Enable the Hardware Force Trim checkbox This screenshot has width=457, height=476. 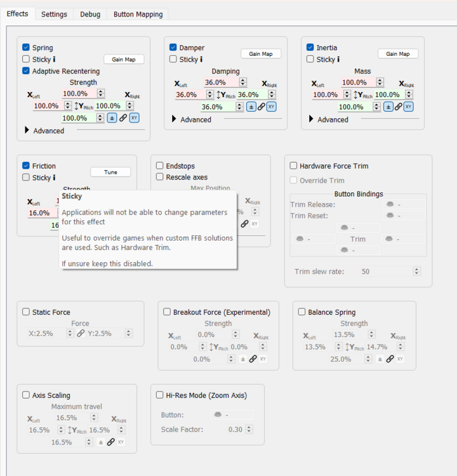(x=293, y=166)
